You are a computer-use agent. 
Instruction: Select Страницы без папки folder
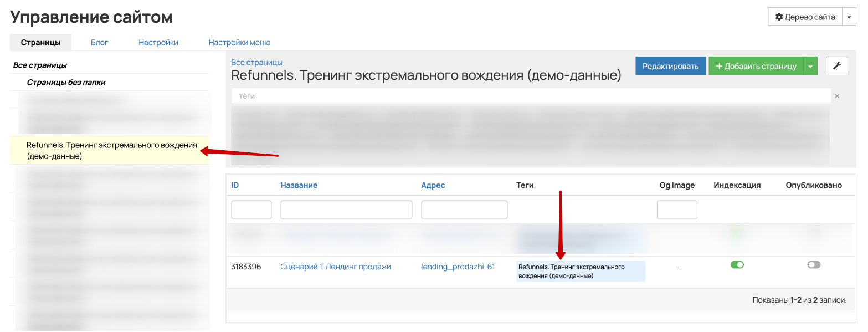66,82
